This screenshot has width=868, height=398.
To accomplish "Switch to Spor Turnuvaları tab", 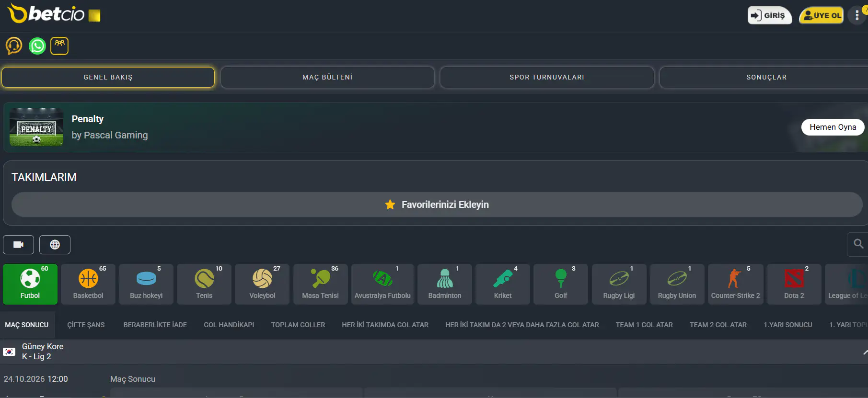I will (547, 77).
